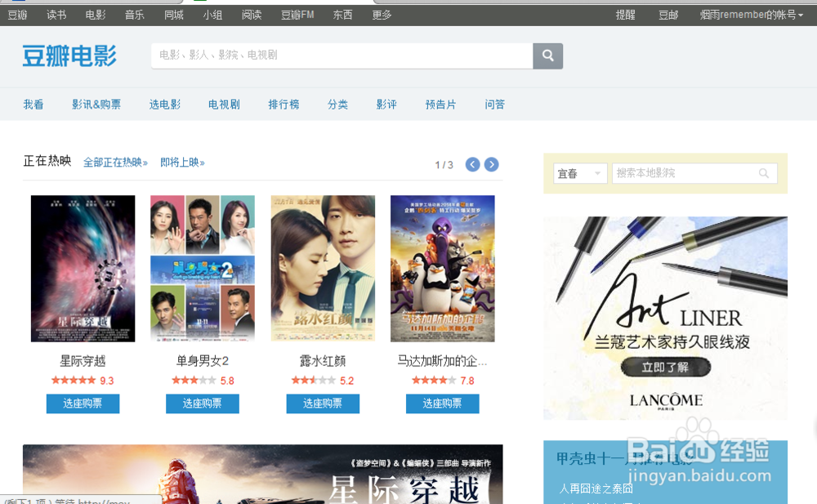Click the 5.8 rating of 单身男女2
Image resolution: width=817 pixels, height=504 pixels.
tap(227, 381)
